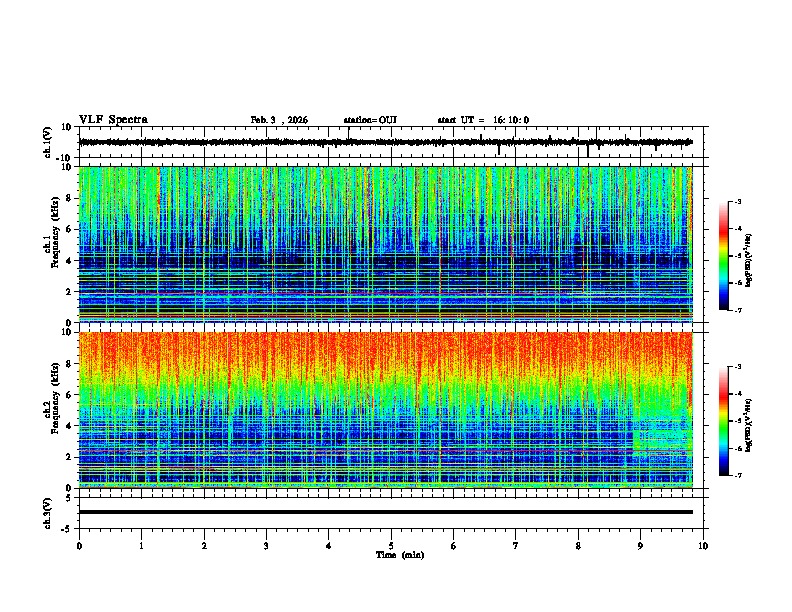
Task: Click the "VLF Spectra" plot title
Action: coord(113,120)
